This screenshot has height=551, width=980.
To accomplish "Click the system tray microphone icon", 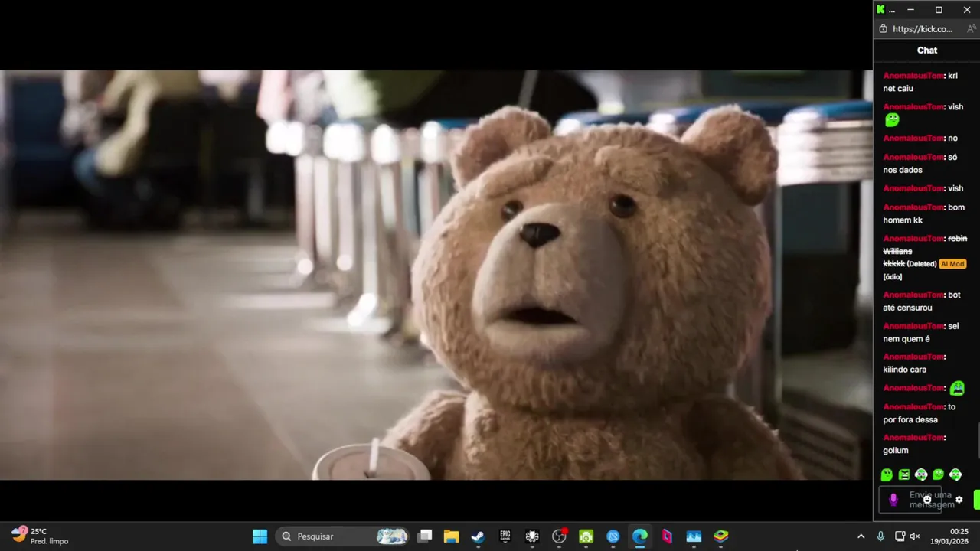I will click(880, 536).
